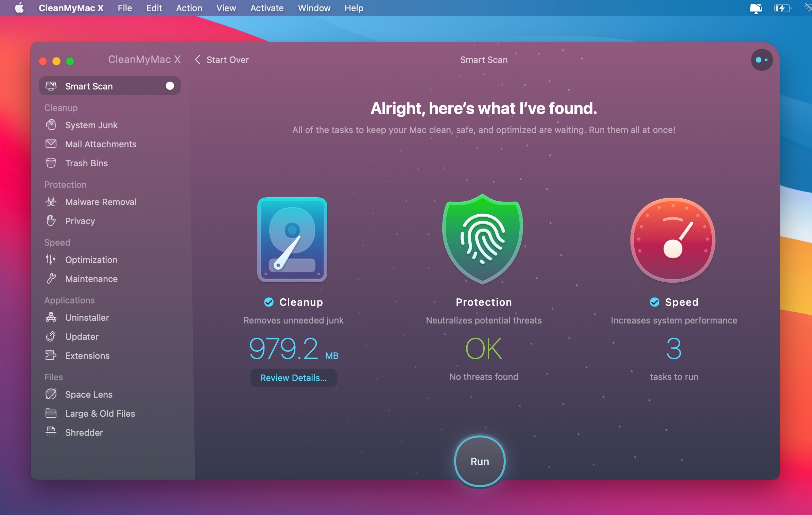Viewport: 812px width, 515px height.
Task: Open the Action menu
Action: 189,8
